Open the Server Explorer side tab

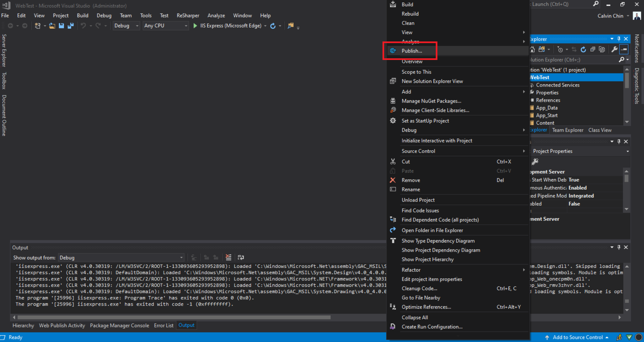pyautogui.click(x=4, y=50)
